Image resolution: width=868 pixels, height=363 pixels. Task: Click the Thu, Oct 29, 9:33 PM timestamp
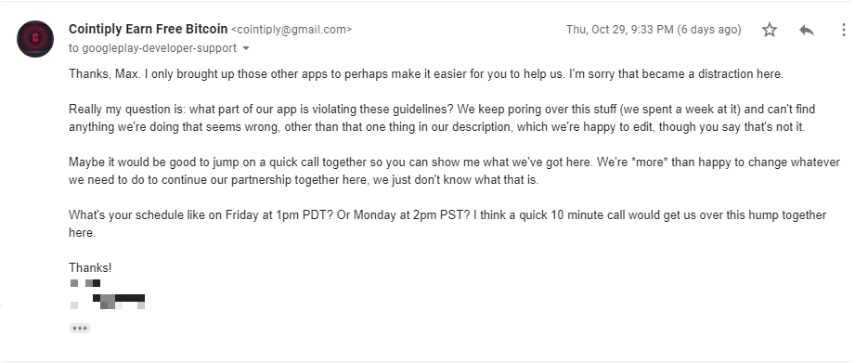tap(619, 30)
